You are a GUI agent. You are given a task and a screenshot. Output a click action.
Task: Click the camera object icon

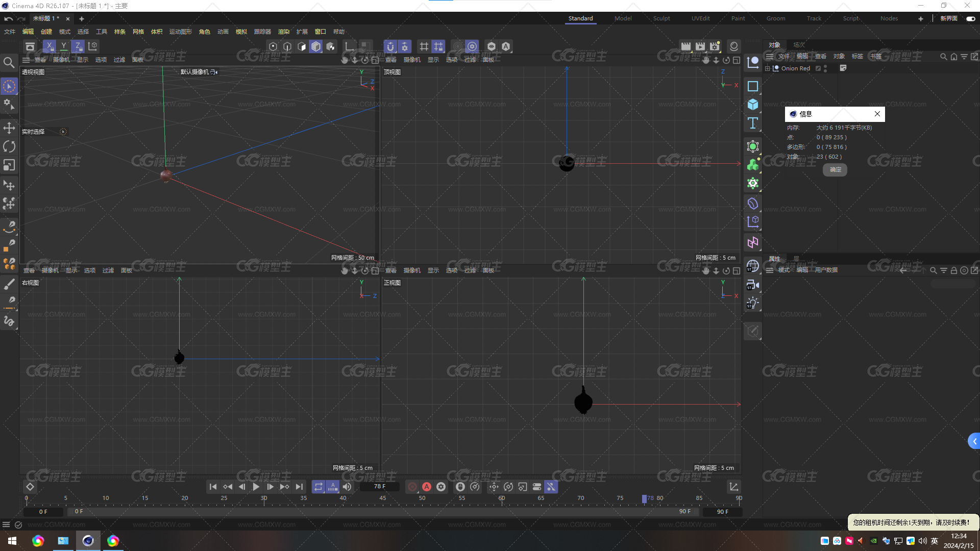tap(753, 285)
